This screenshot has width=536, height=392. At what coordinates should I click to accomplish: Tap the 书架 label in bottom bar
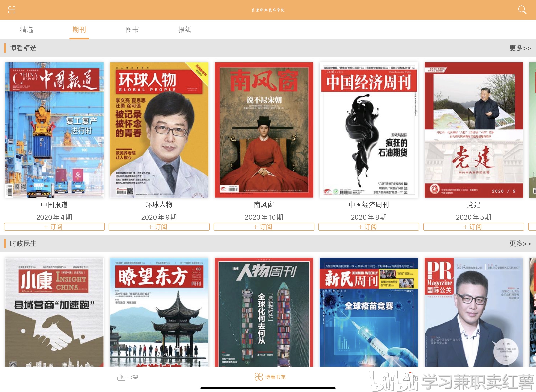pos(133,377)
